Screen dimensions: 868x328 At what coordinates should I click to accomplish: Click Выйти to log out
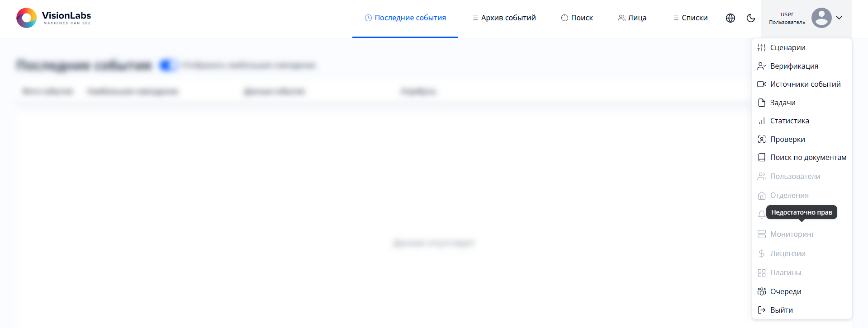781,310
